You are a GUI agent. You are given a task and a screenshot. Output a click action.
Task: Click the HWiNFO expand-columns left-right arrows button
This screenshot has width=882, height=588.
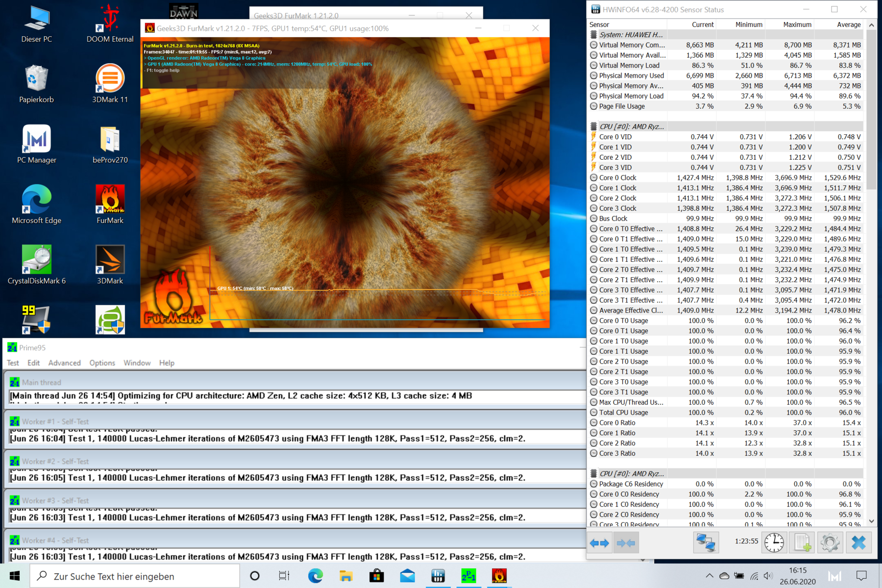[x=599, y=543]
